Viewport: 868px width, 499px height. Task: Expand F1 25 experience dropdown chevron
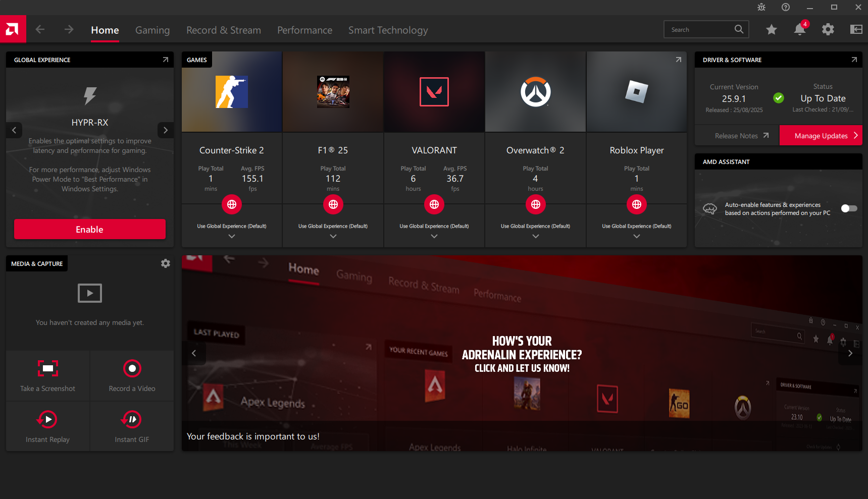click(333, 236)
